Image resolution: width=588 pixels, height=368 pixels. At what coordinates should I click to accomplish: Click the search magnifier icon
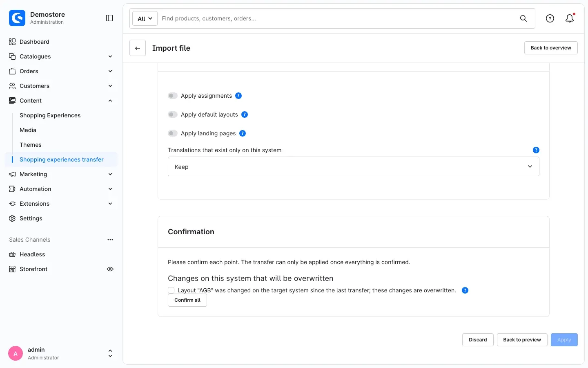[523, 18]
